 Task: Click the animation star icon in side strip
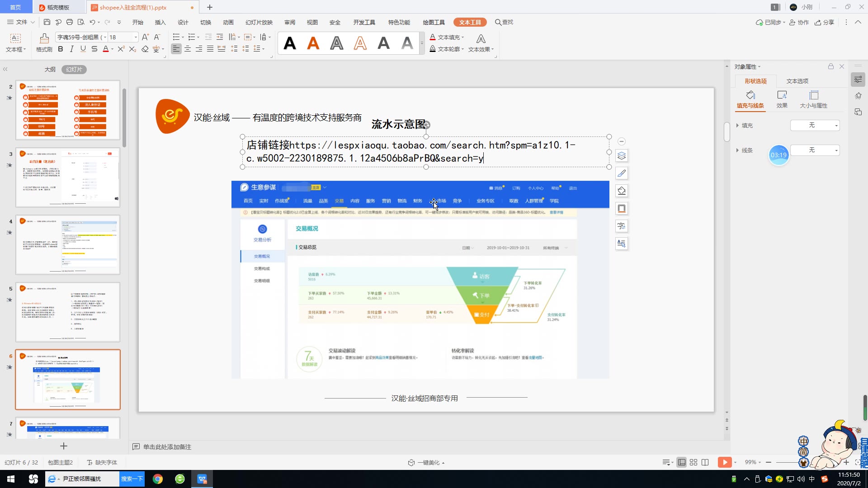pyautogui.click(x=858, y=96)
